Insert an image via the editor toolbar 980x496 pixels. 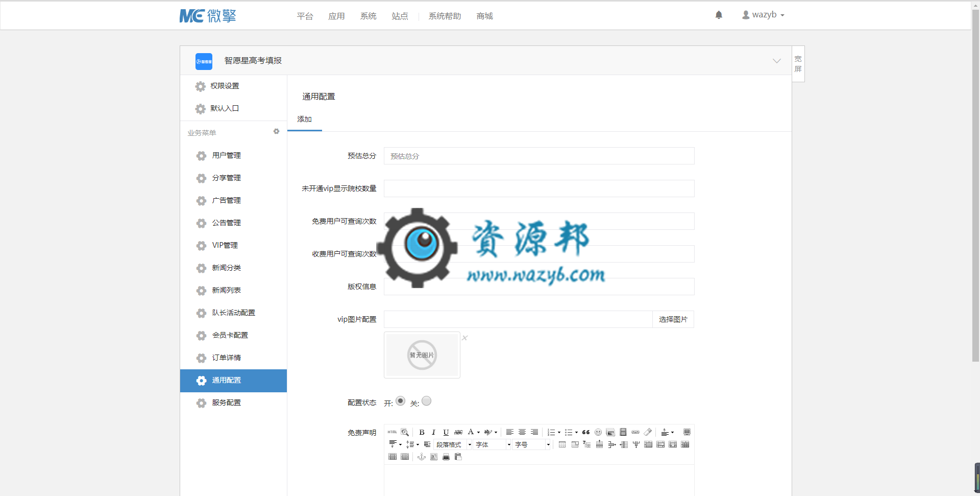point(610,432)
